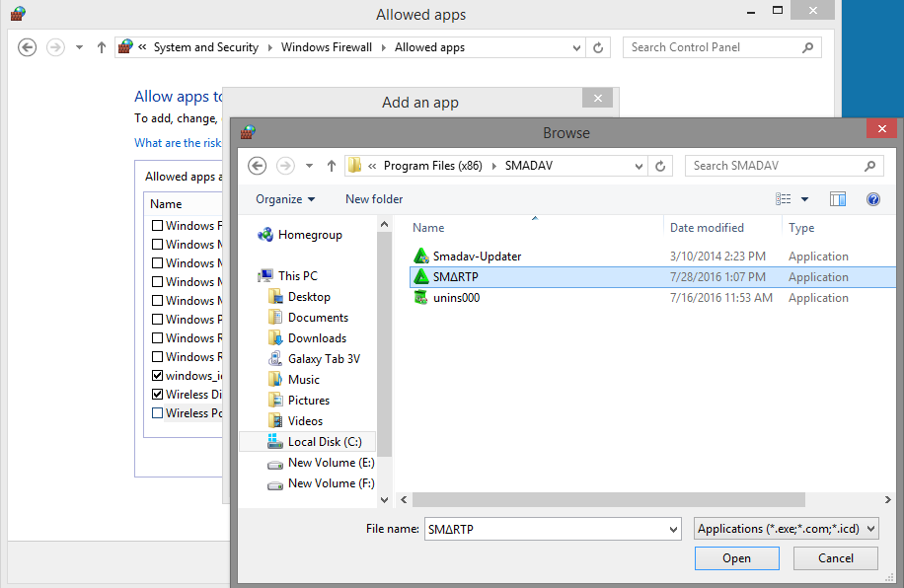The height and width of the screenshot is (588, 904).
Task: Uncheck the windows_i app checkbox
Action: tap(157, 375)
